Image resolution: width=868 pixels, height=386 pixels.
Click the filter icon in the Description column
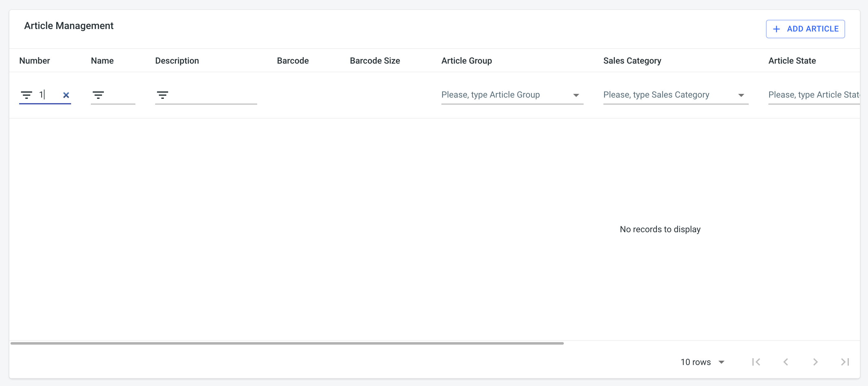163,95
